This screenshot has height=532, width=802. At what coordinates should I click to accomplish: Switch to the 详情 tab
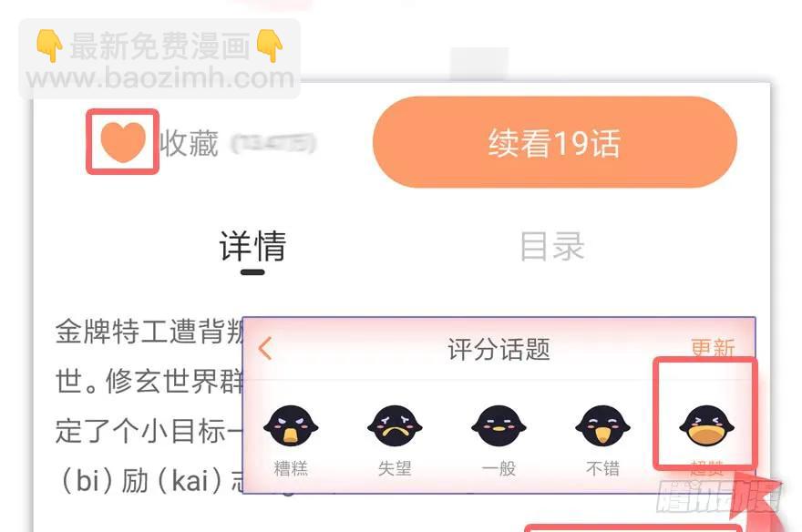click(x=252, y=246)
